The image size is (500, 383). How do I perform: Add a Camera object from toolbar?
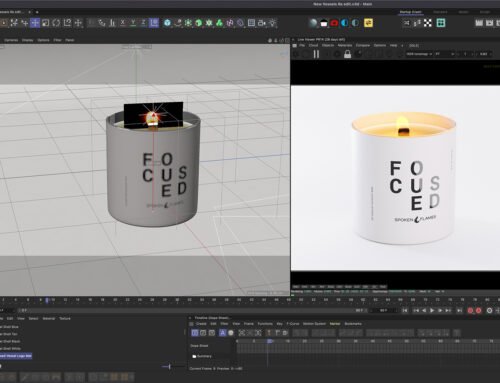(262, 23)
